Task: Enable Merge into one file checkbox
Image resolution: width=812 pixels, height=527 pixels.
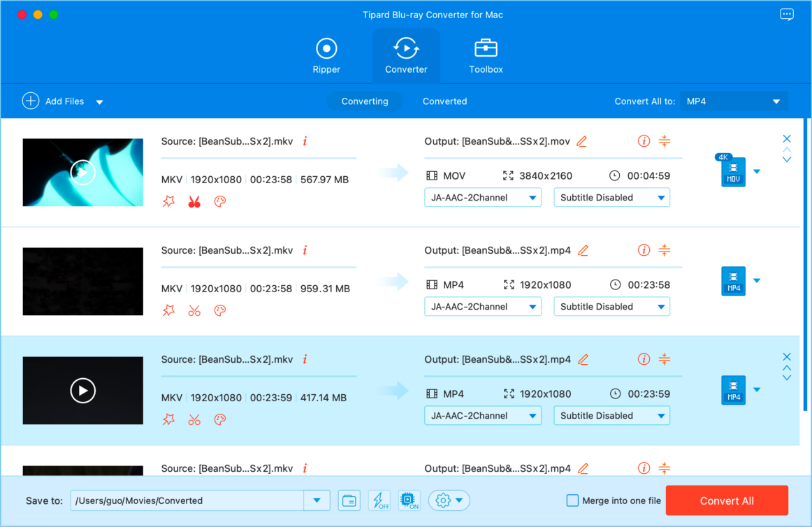Action: (572, 500)
